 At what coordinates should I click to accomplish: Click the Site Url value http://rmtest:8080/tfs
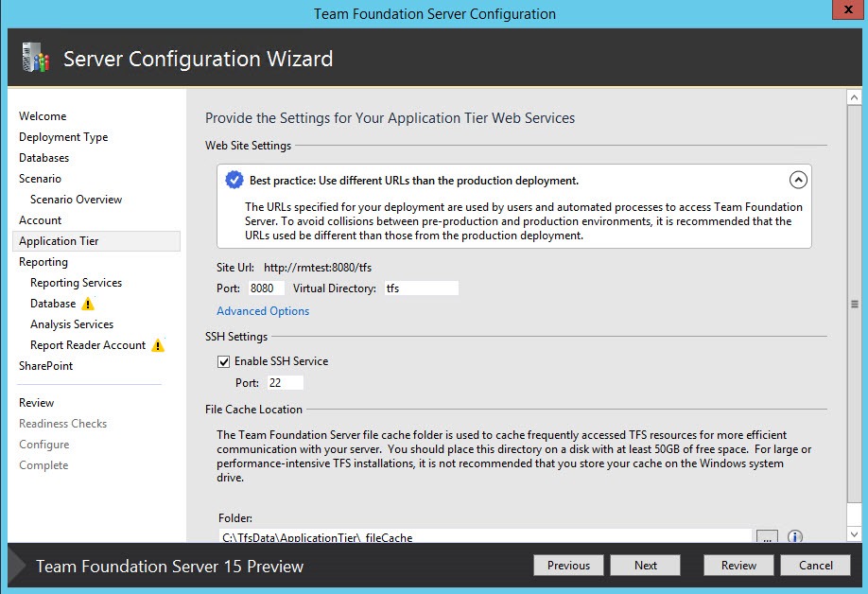(x=318, y=268)
